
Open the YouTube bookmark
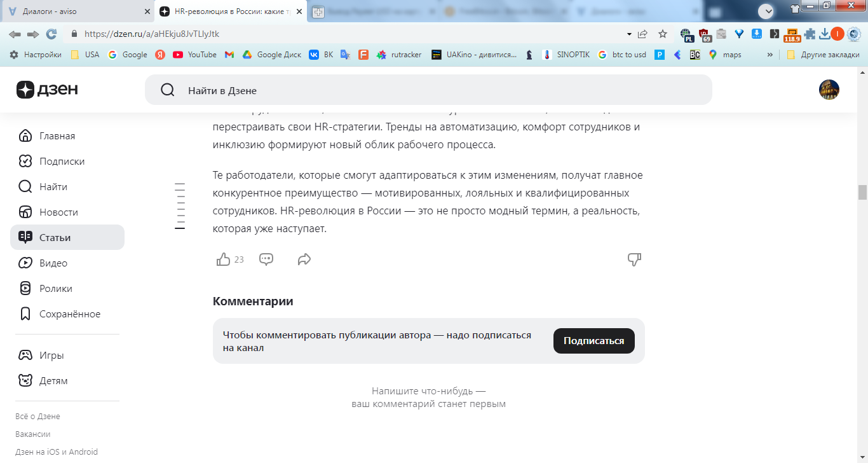point(195,55)
